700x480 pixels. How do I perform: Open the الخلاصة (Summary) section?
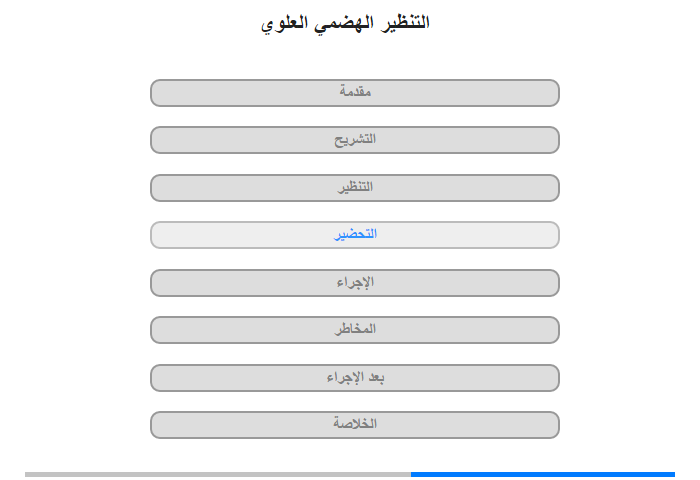(355, 425)
